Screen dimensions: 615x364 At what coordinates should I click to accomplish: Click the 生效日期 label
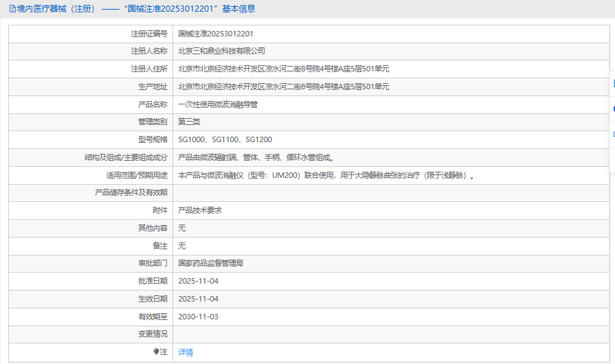pyautogui.click(x=153, y=299)
